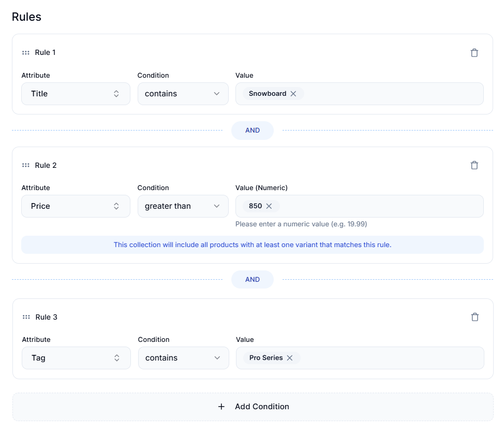The image size is (504, 431).
Task: Click the plus icon on Add Condition
Action: pyautogui.click(x=221, y=407)
